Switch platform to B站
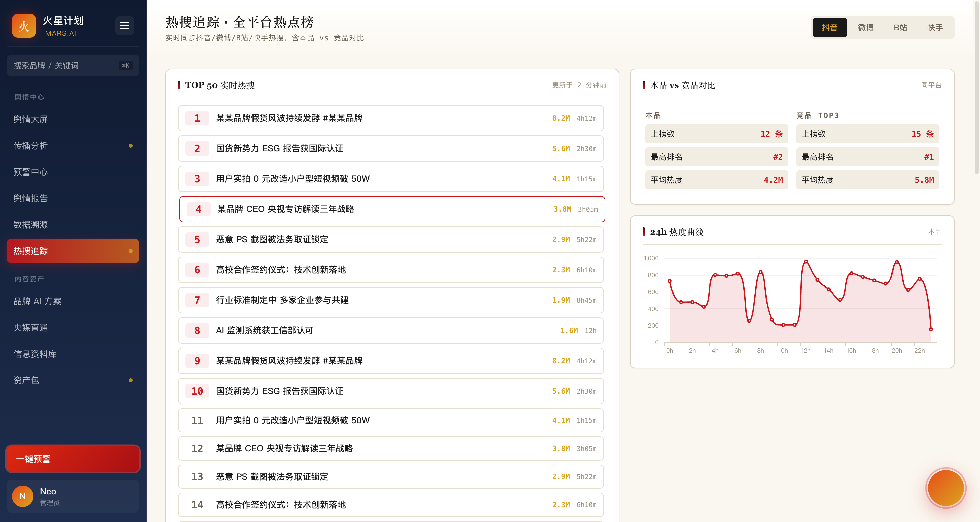Image resolution: width=980 pixels, height=522 pixels. pos(900,27)
